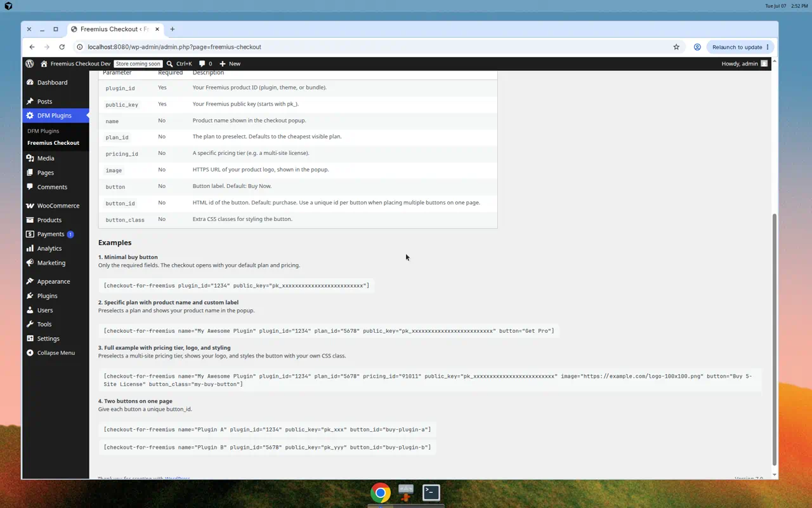Viewport: 812px width, 508px height.
Task: Click the Comments bubble icon in sidebar
Action: (30, 187)
